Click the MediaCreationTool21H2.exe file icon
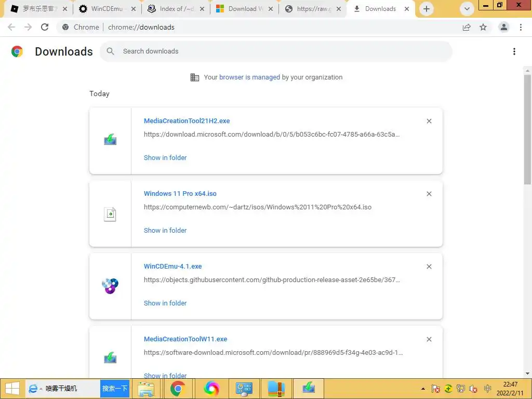 (110, 140)
